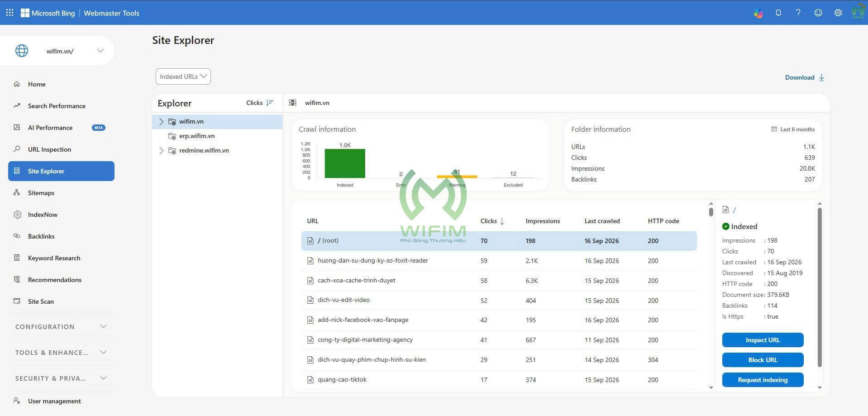Click the page icon of the root row
The width and height of the screenshot is (868, 416).
tap(310, 241)
